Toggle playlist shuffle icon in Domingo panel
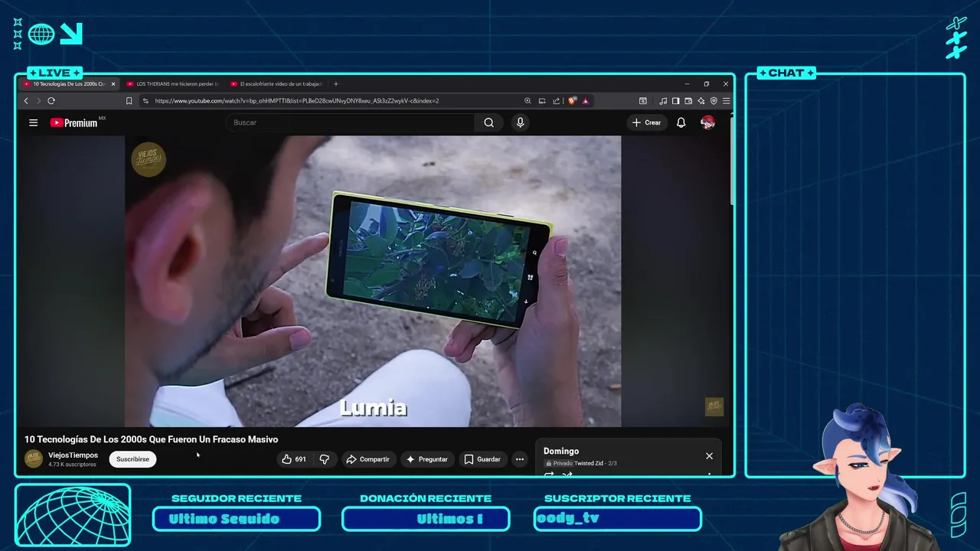 [x=567, y=474]
